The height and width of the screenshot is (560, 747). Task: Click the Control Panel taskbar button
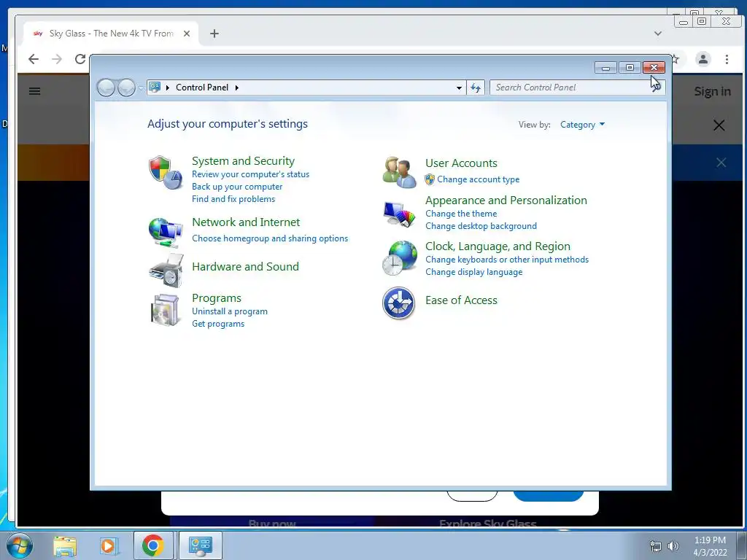[x=201, y=545]
